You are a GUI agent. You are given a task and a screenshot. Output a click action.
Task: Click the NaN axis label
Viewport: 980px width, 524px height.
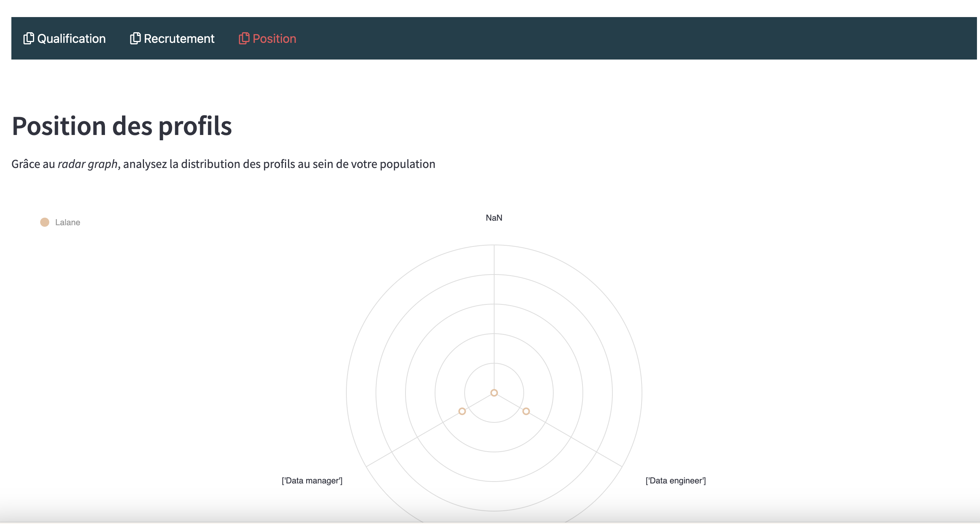[494, 218]
